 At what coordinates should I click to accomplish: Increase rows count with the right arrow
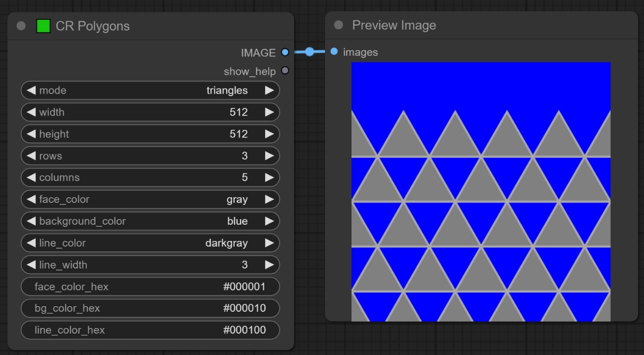(269, 156)
